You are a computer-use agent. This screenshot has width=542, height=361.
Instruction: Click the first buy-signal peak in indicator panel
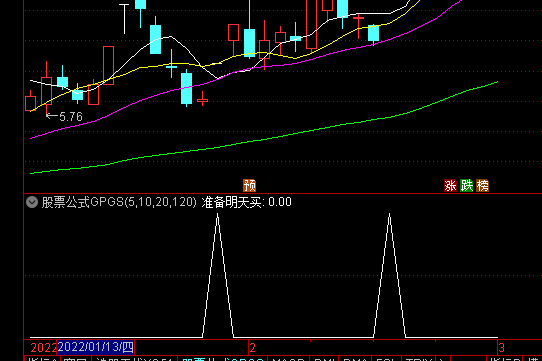pyautogui.click(x=217, y=215)
